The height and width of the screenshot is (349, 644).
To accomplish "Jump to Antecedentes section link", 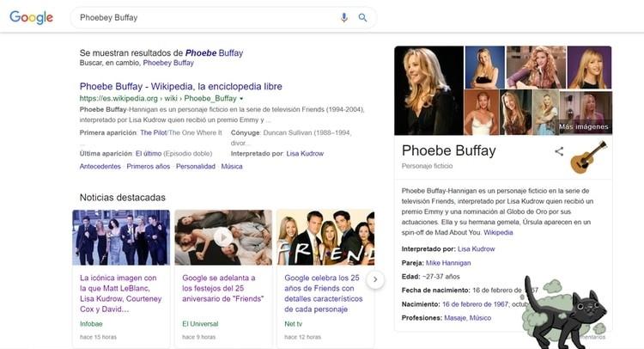I will [x=100, y=167].
